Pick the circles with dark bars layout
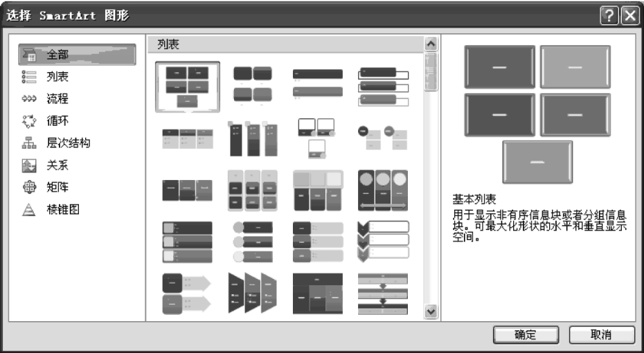Viewport: 644px width, 353px height. (x=252, y=242)
